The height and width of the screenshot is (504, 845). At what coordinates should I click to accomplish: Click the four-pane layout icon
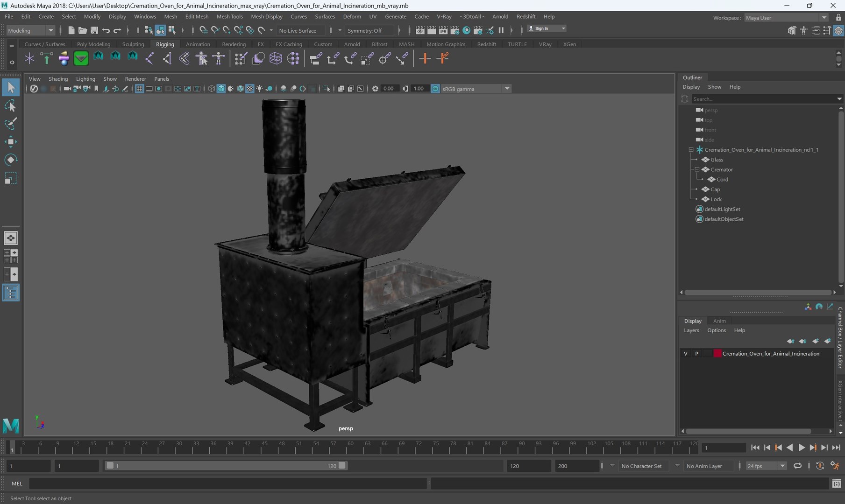(x=11, y=256)
